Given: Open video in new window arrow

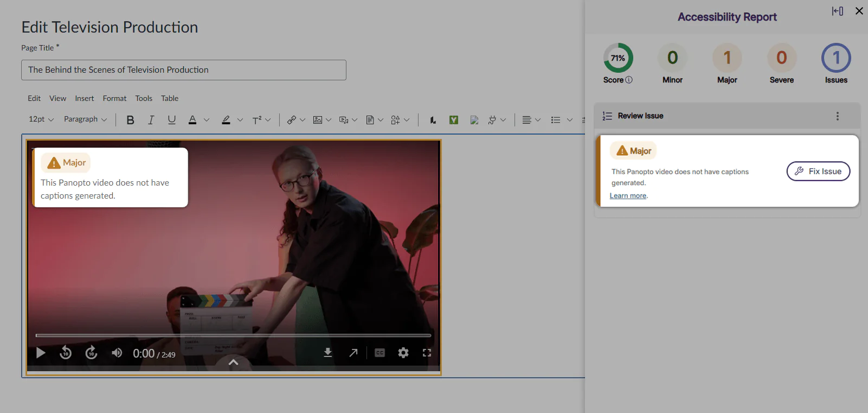Looking at the screenshot, I should (353, 353).
